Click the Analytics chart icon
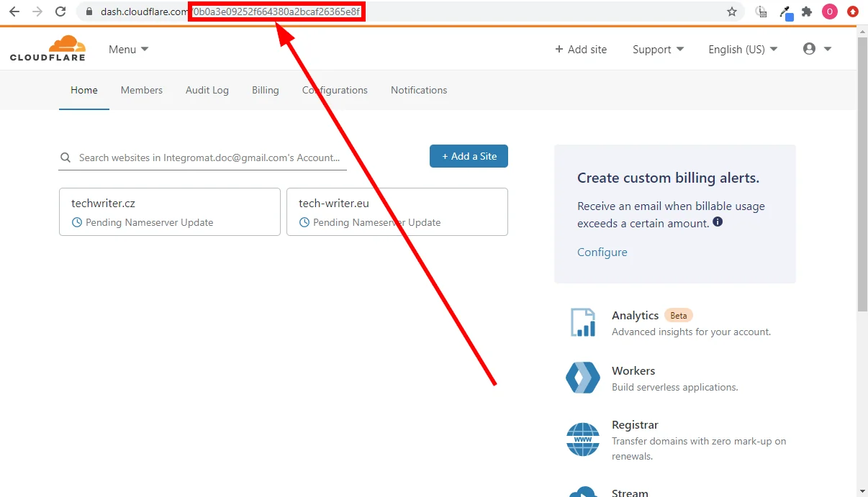868x497 pixels. pos(583,322)
